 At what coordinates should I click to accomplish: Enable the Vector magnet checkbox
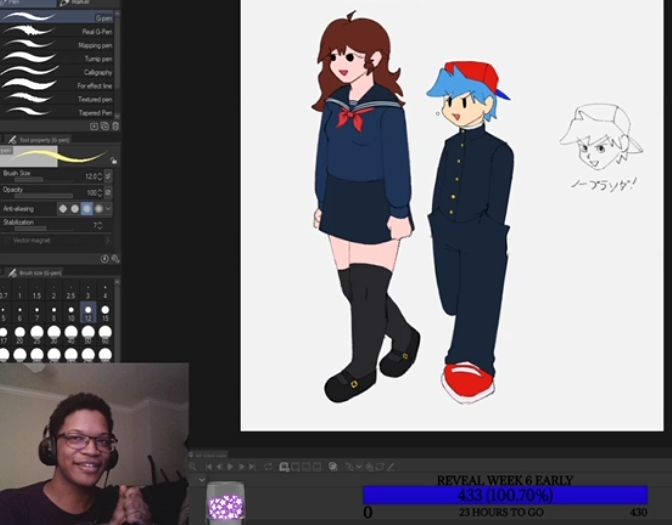[5, 240]
